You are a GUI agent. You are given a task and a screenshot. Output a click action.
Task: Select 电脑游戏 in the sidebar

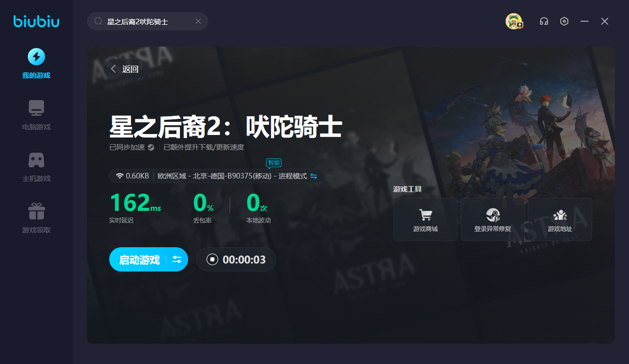[36, 108]
